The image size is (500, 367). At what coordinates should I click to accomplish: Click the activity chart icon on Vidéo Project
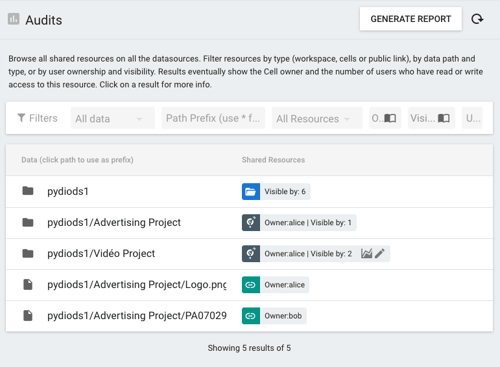[366, 254]
